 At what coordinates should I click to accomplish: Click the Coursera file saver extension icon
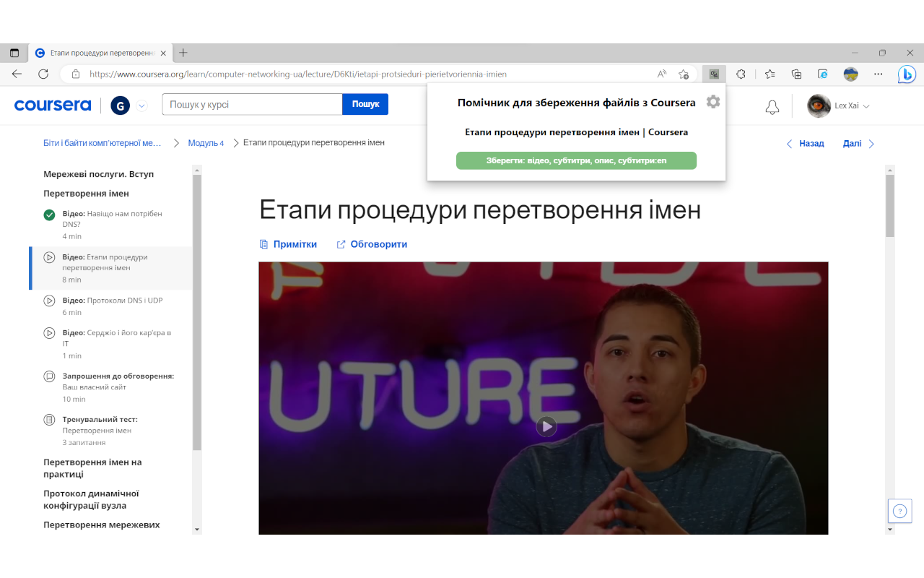click(x=713, y=74)
